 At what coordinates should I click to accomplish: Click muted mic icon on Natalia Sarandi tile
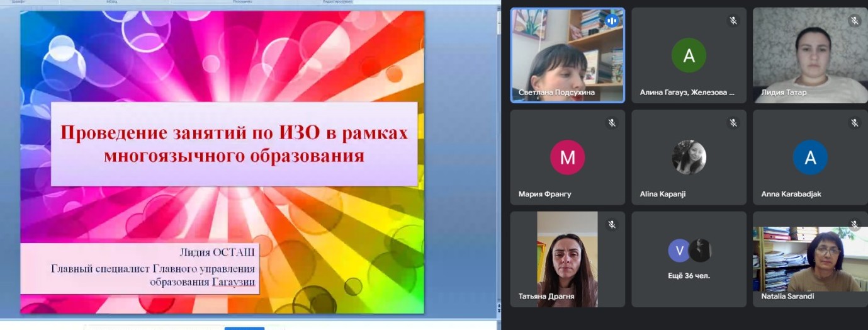click(854, 223)
